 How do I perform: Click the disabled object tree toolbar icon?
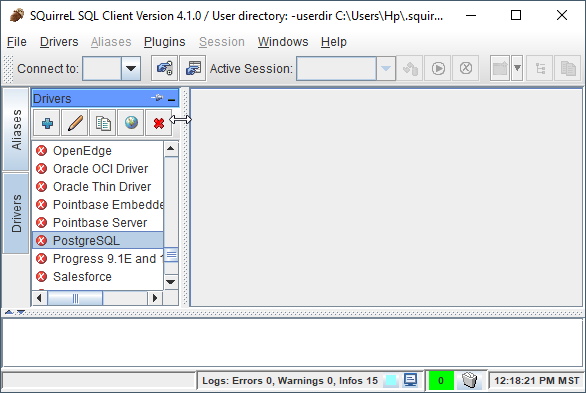point(540,68)
